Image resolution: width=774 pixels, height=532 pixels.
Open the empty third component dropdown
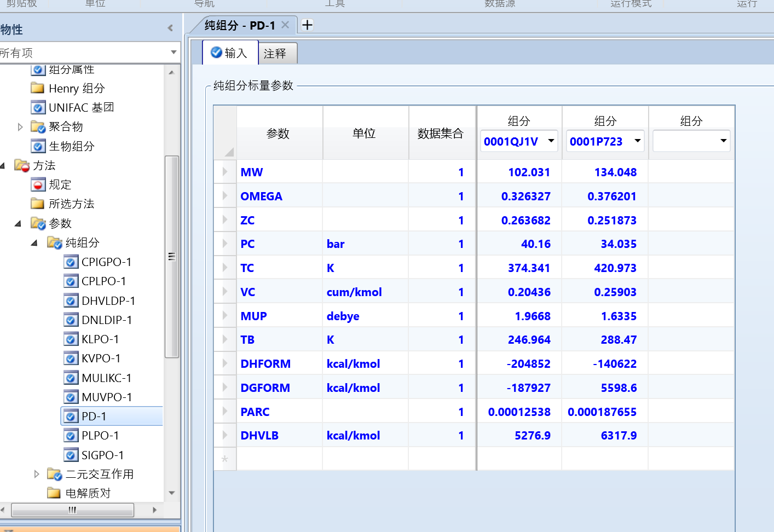[x=724, y=141]
